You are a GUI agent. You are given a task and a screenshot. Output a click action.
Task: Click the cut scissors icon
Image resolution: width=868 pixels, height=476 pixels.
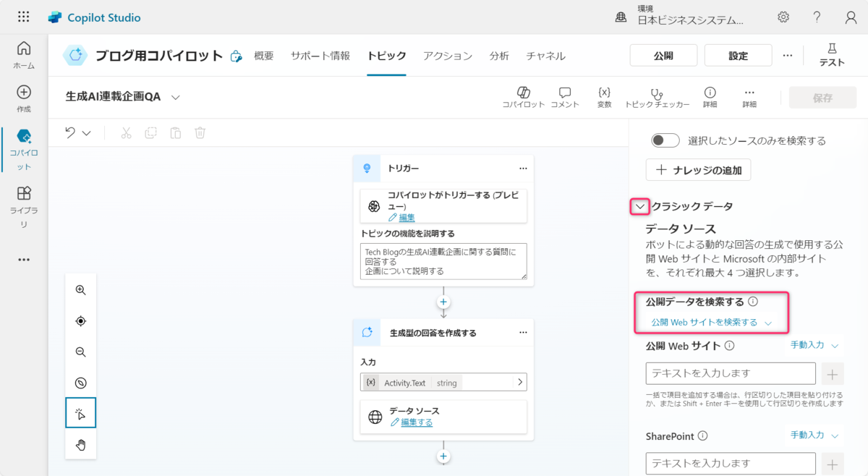[x=126, y=132]
